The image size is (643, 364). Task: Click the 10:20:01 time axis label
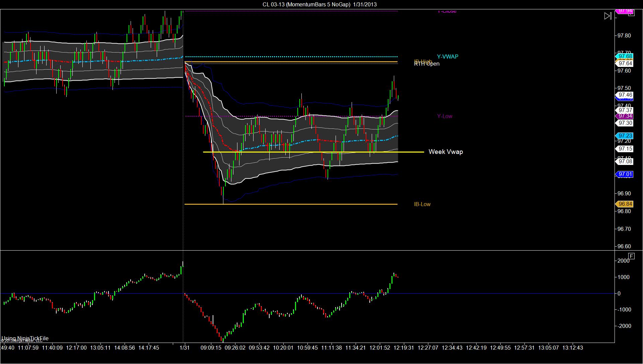(x=283, y=348)
